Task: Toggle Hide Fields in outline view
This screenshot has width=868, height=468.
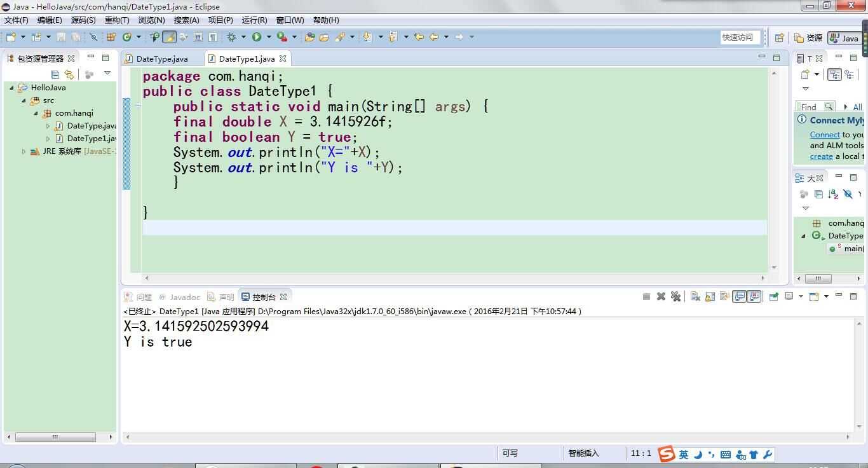Action: [x=848, y=194]
